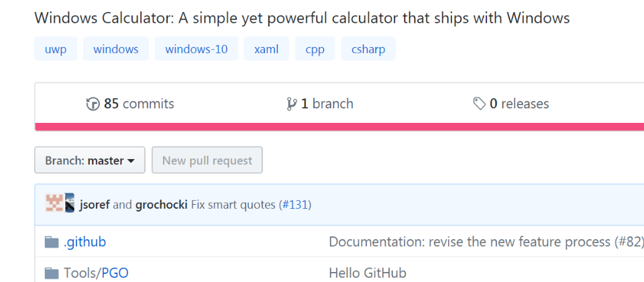The image size is (644, 282).
Task: Select the csharp topic tag
Action: pyautogui.click(x=368, y=49)
